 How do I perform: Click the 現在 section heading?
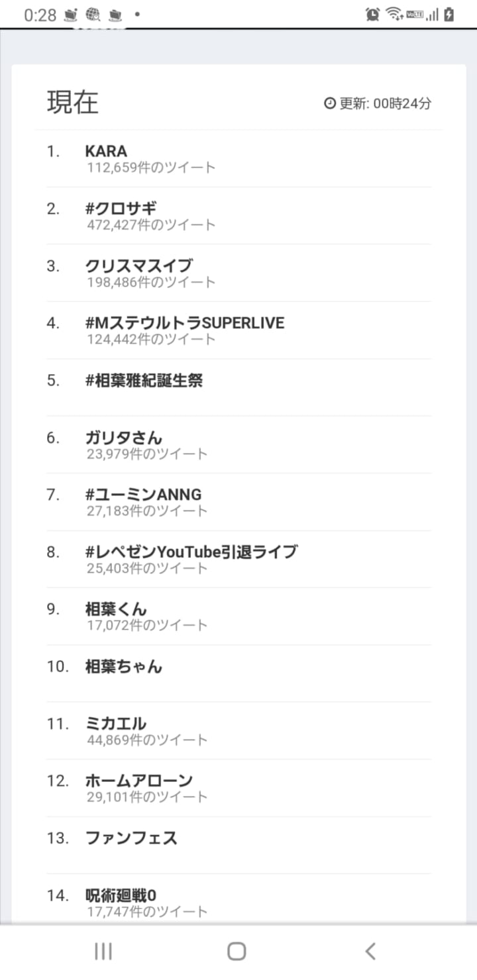tap(73, 103)
